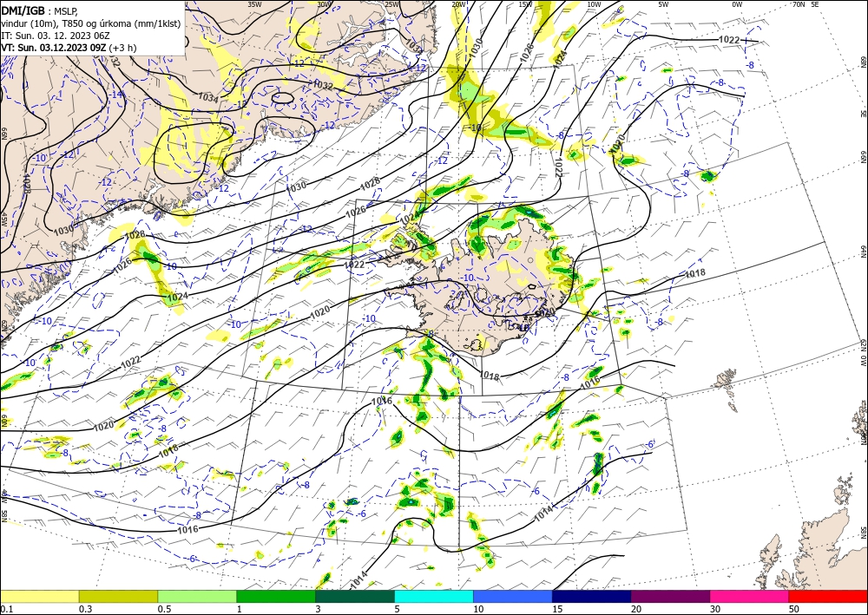Image resolution: width=868 pixels, height=615 pixels.
Task: Click legend value '50'
Action: (x=794, y=609)
